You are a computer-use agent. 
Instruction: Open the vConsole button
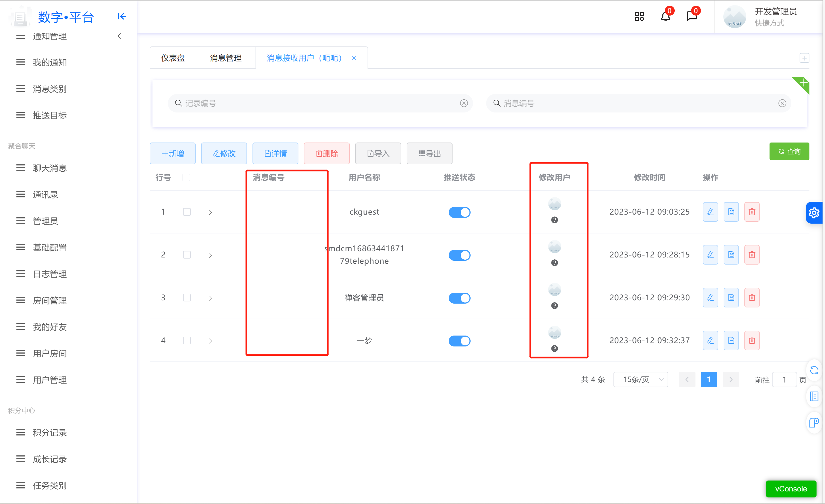coord(791,489)
